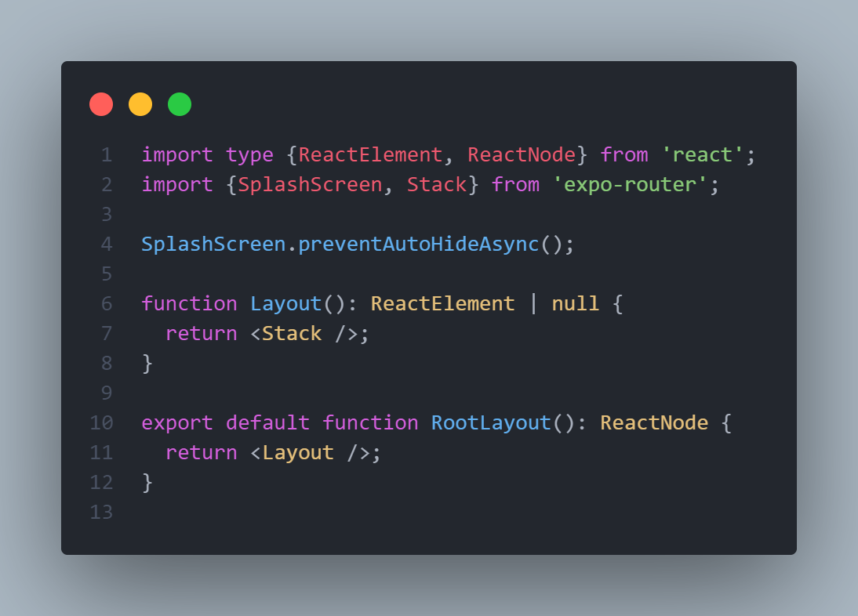Screen dimensions: 858x616
Task: Click ReactElement in the first import
Action: 370,155
